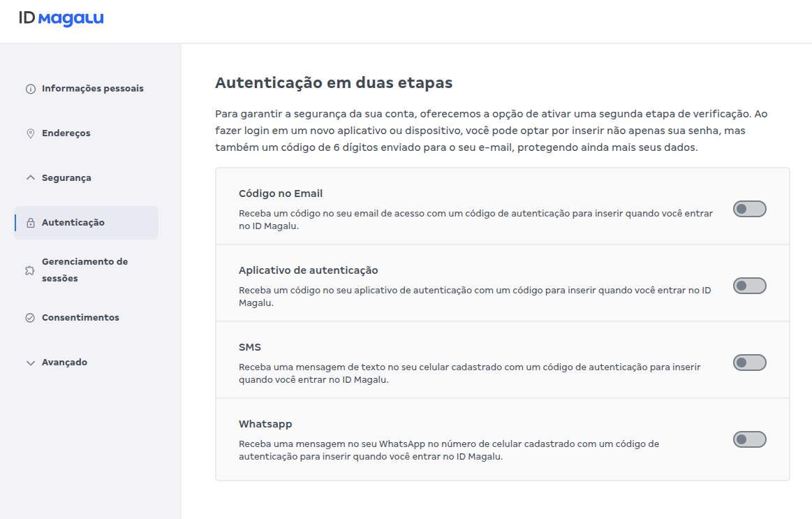This screenshot has height=519, width=812.
Task: Turn on Aplicativo de autenticação switch
Action: [x=749, y=286]
